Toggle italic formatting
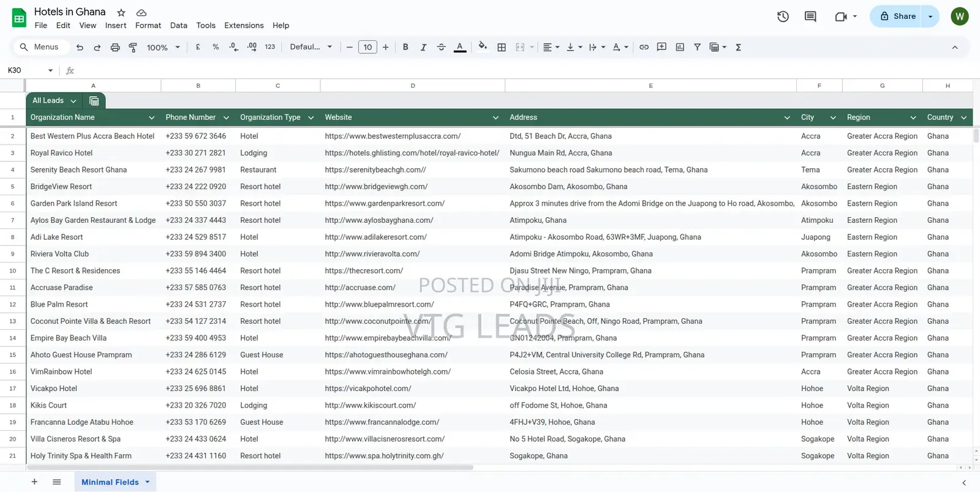Screen dimensions: 980x492 point(423,47)
